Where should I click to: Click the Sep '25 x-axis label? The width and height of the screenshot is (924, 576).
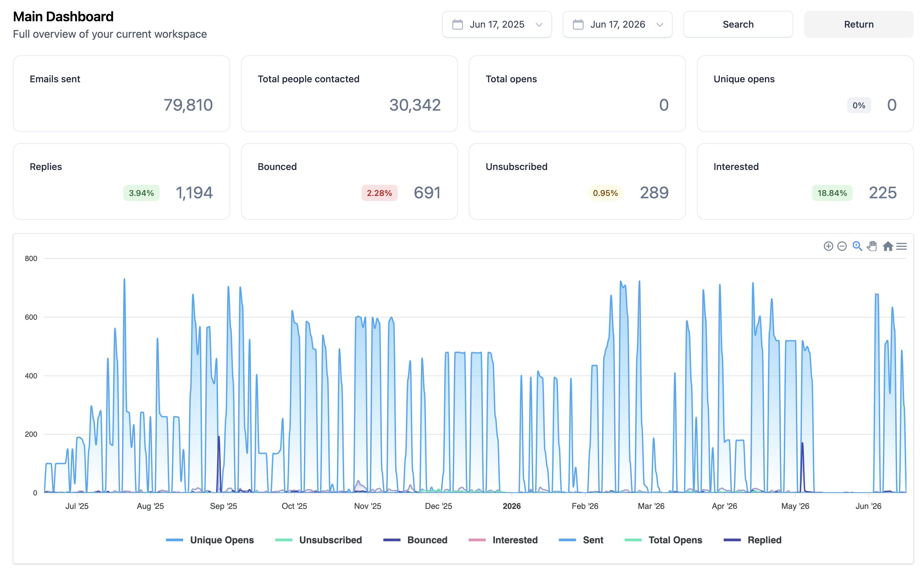(x=223, y=506)
